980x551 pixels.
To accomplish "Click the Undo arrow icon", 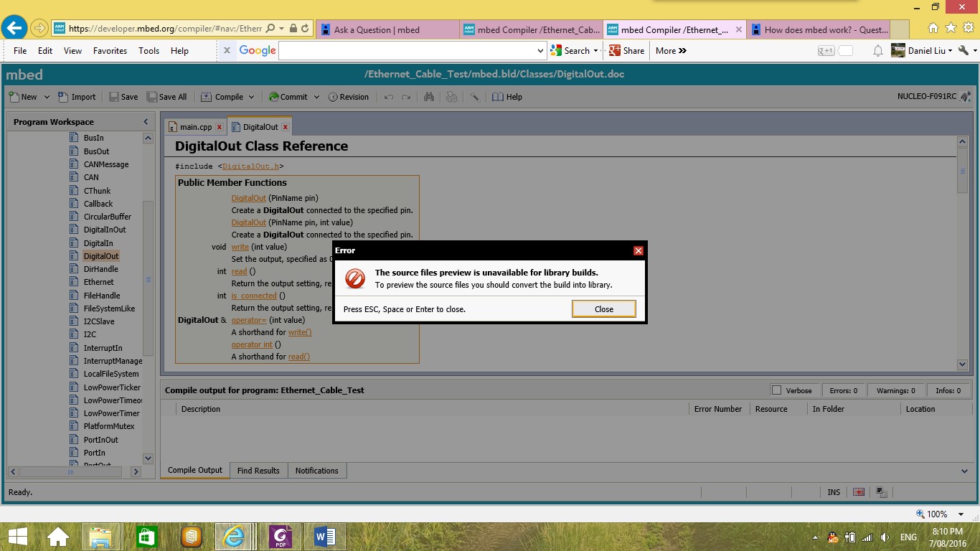I will pos(389,97).
